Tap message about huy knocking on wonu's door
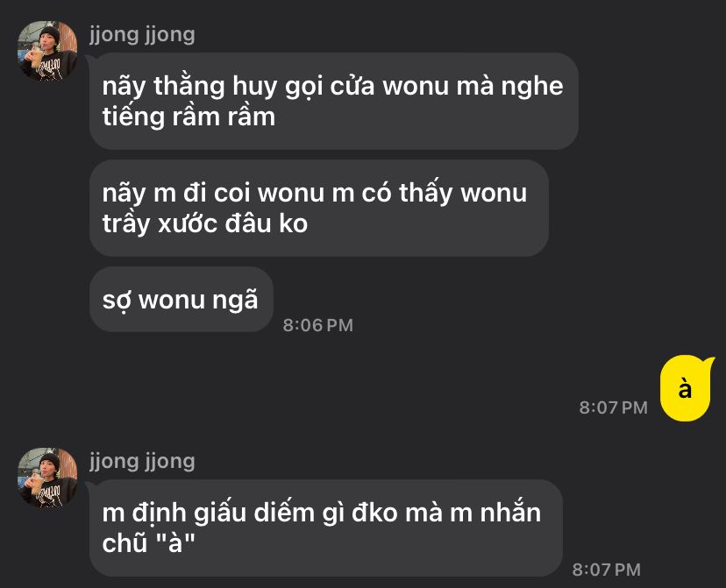Image resolution: width=726 pixels, height=588 pixels. tap(334, 101)
